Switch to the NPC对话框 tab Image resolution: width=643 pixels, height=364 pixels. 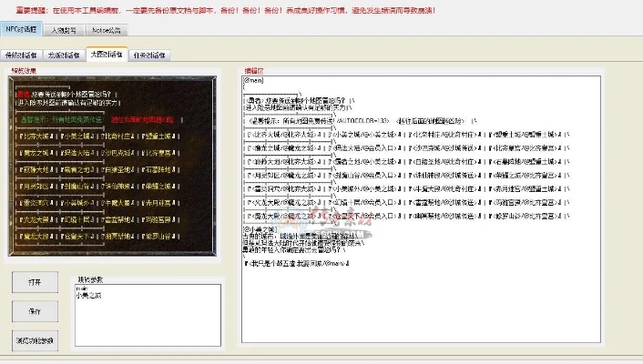coord(21,29)
